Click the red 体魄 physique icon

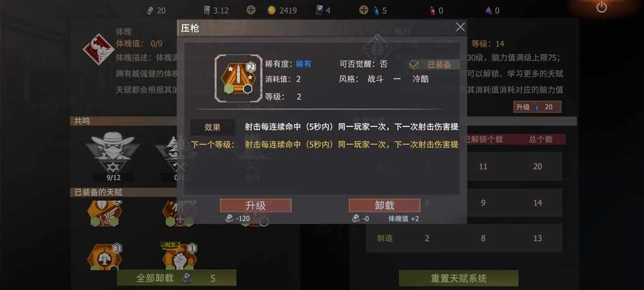coord(98,49)
